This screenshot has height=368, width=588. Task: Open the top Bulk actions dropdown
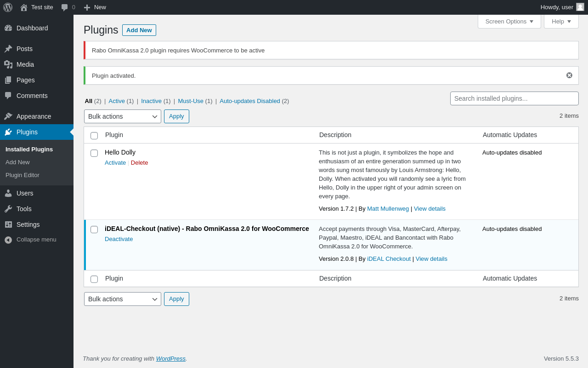click(x=123, y=116)
